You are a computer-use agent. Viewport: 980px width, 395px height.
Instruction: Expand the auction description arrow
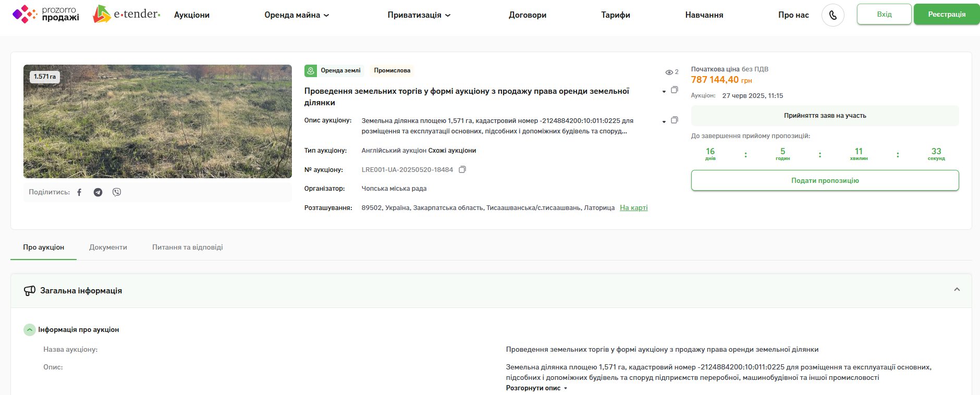pos(664,122)
